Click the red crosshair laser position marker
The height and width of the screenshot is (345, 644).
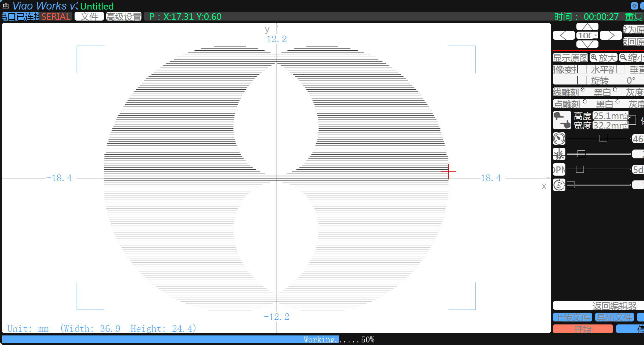tap(449, 172)
